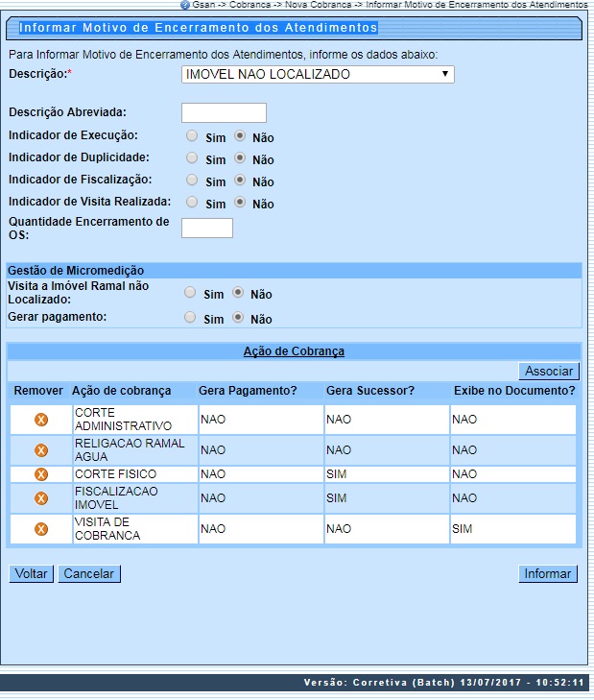Choose Não for Indicador de Fiscalização
594x700 pixels.
[240, 181]
